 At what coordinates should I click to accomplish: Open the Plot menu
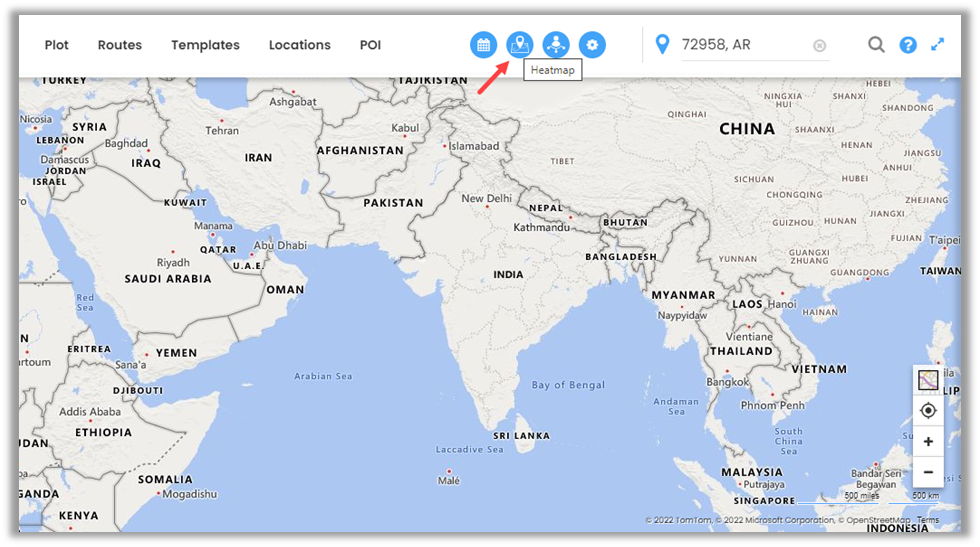(x=56, y=45)
